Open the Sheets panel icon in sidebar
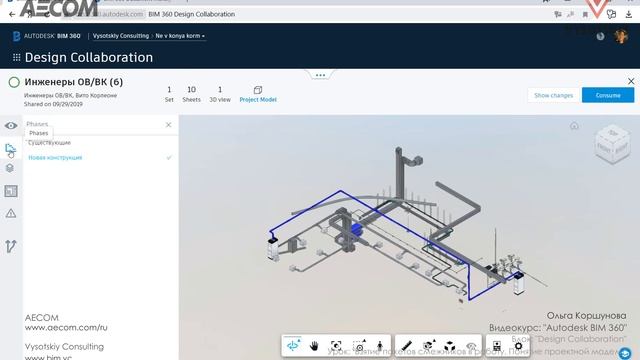 (x=11, y=191)
